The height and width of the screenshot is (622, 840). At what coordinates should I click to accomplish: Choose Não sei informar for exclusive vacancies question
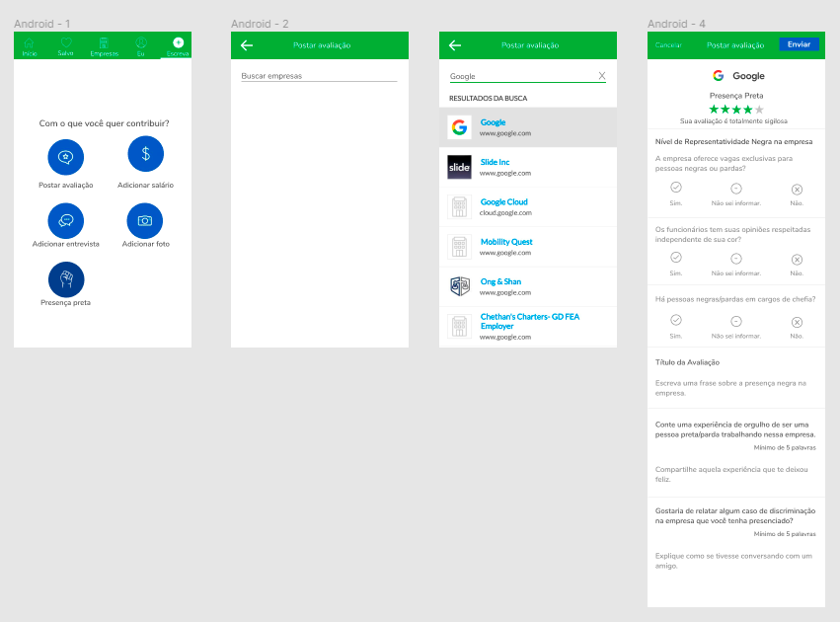[x=736, y=189]
